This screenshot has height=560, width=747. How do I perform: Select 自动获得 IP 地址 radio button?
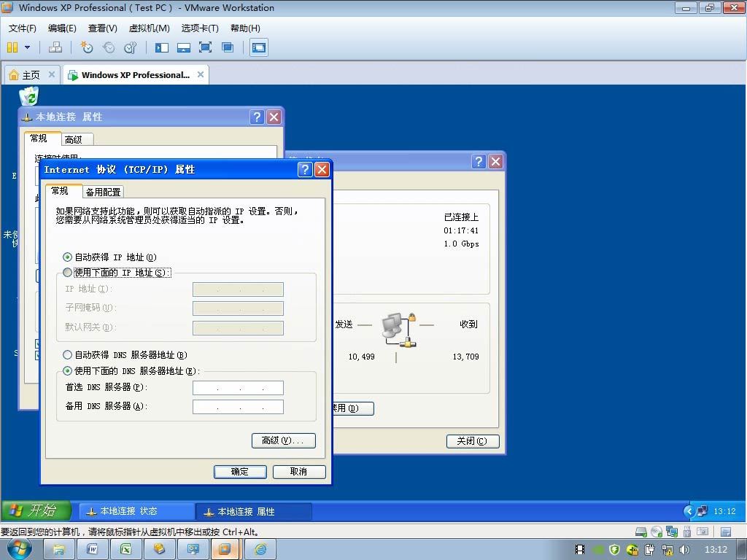pos(67,257)
